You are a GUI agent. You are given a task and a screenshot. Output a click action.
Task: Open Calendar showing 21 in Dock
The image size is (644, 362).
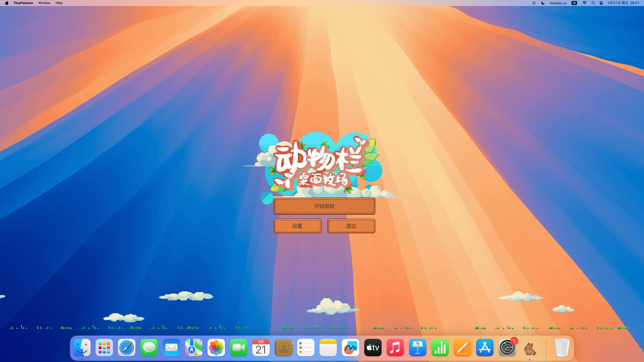pyautogui.click(x=261, y=348)
